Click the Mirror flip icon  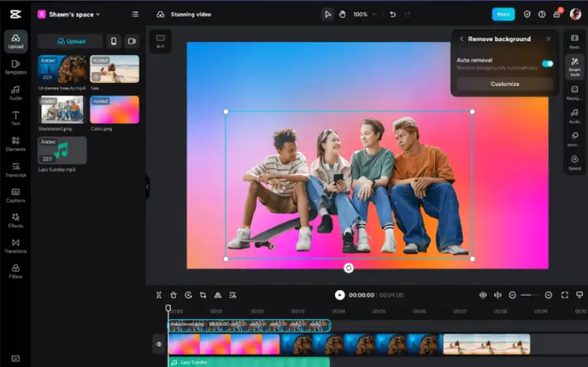point(218,295)
